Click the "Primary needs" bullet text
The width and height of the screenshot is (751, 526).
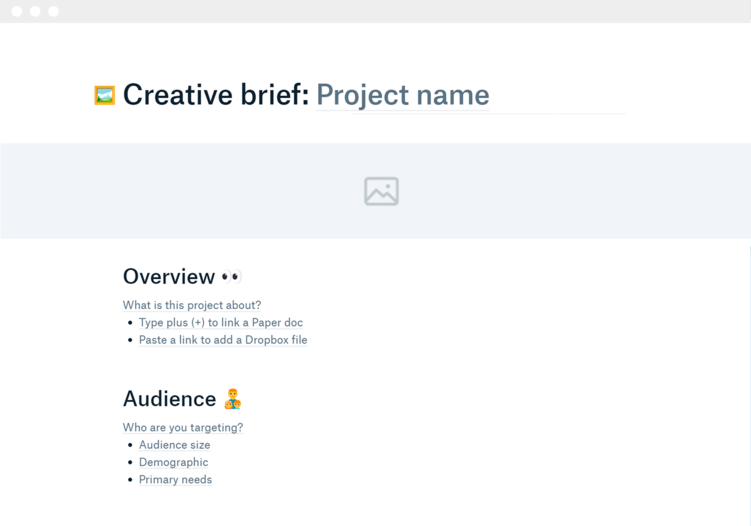pos(175,480)
